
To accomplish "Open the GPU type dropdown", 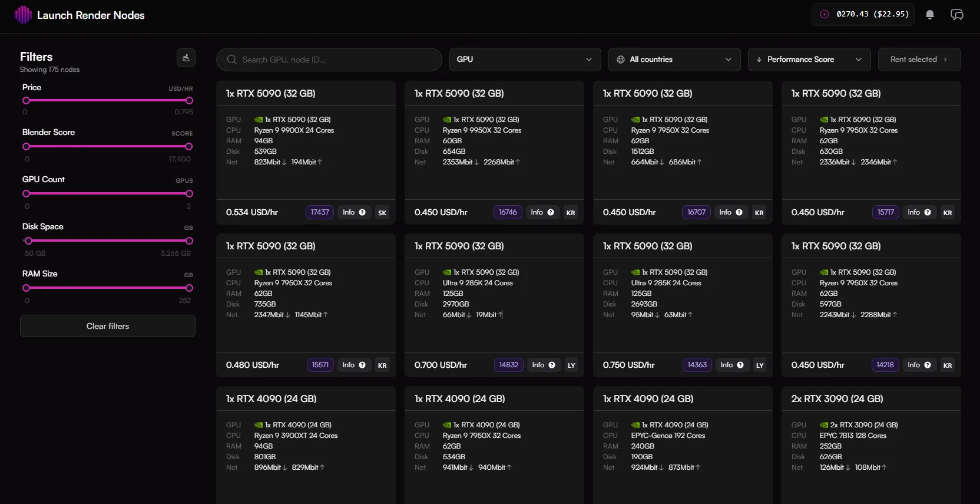I will (x=525, y=60).
